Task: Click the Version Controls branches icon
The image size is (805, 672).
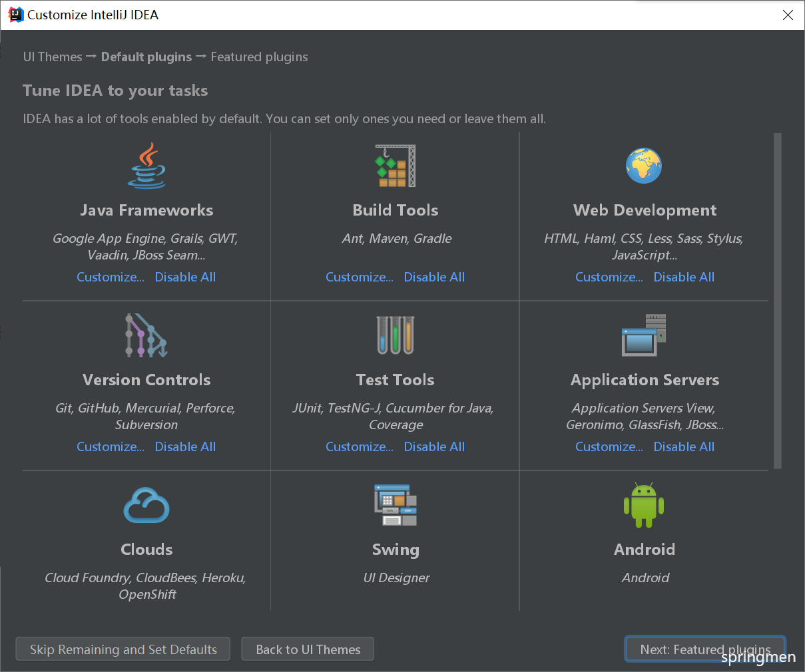Action: click(x=146, y=335)
